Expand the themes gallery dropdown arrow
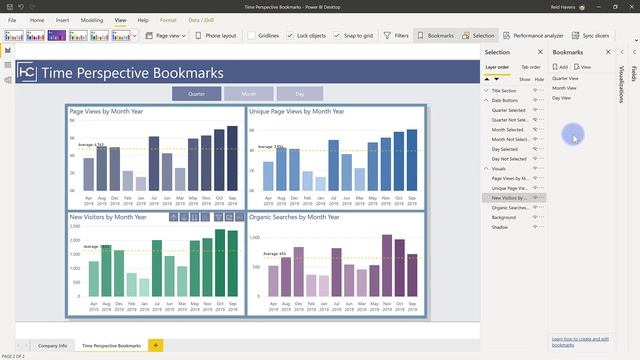 (134, 36)
